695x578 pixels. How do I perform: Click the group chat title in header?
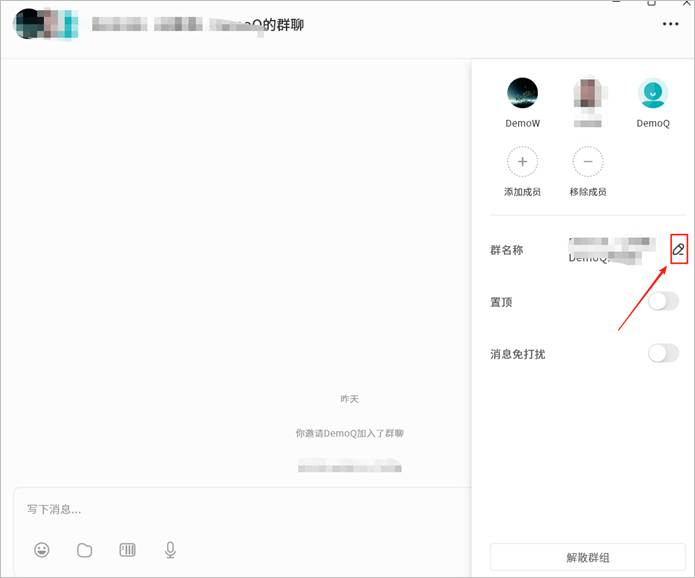[198, 25]
